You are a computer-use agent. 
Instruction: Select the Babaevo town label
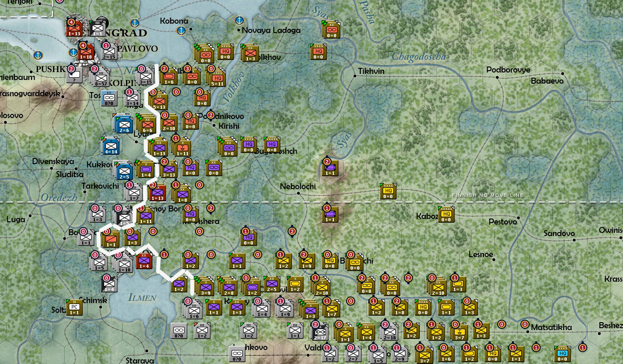coord(547,81)
